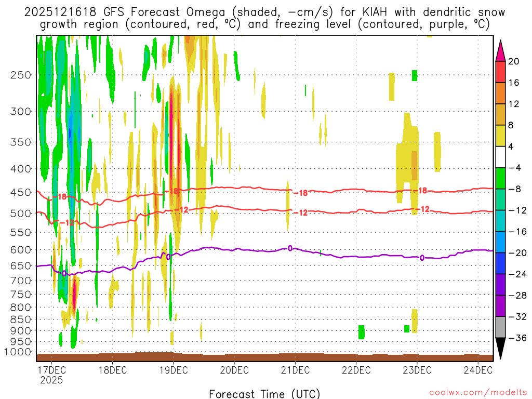The height and width of the screenshot is (399, 532).
Task: Click the colorbar value label 12
Action: click(514, 104)
